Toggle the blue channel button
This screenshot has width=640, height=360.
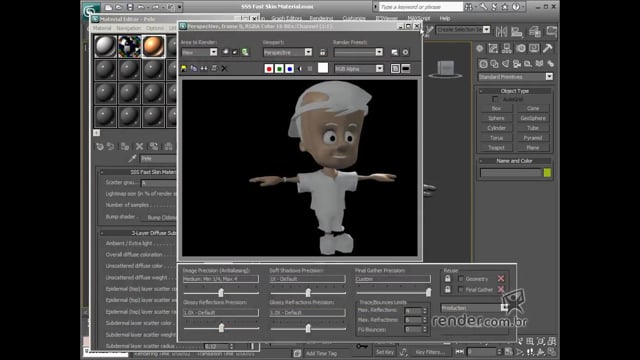point(289,69)
